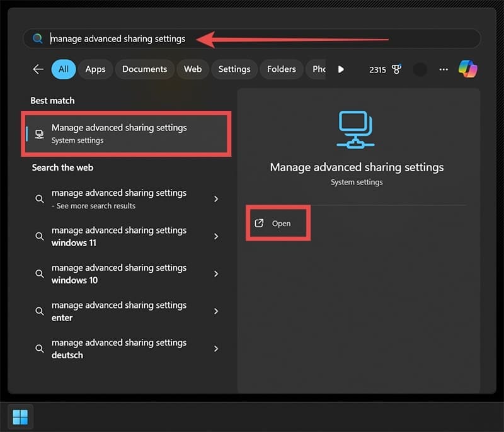Screen dimensions: 504x432
Task: Click Open in the preview pane
Action: click(278, 224)
